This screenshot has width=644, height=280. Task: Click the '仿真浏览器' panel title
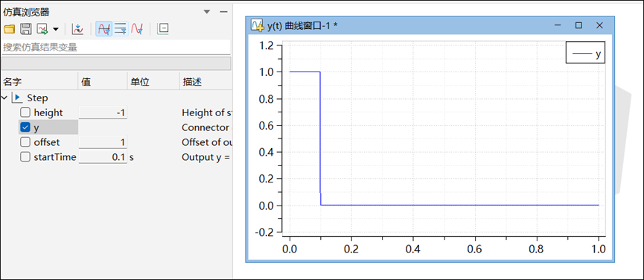coord(26,12)
